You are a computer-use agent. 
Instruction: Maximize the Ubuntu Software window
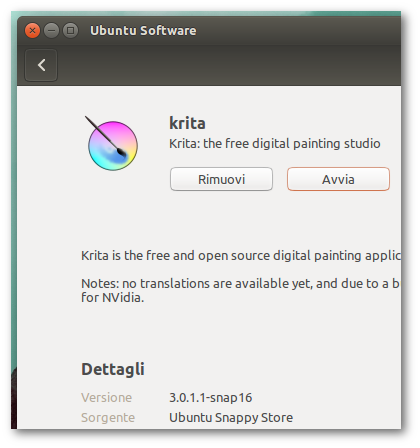(70, 31)
